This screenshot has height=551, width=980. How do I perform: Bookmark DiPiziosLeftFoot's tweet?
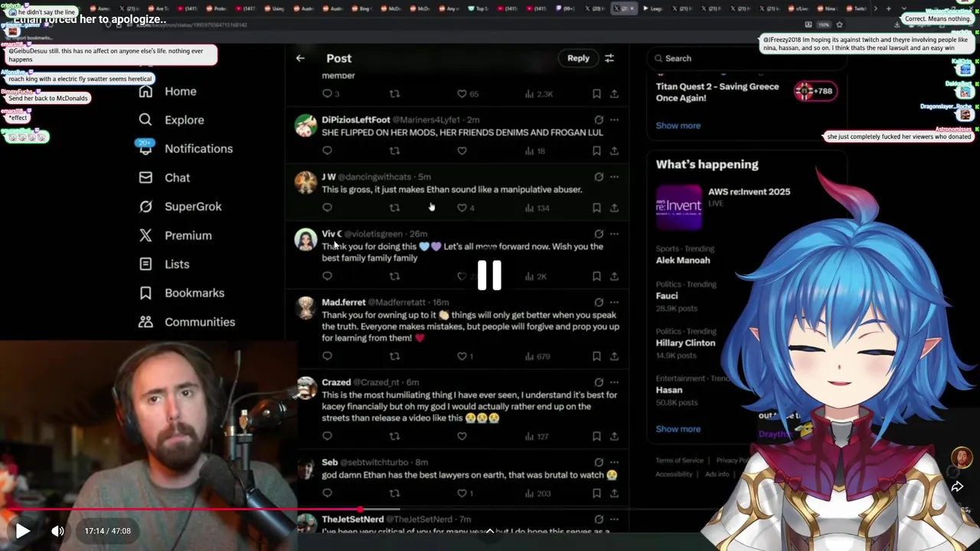tap(596, 151)
